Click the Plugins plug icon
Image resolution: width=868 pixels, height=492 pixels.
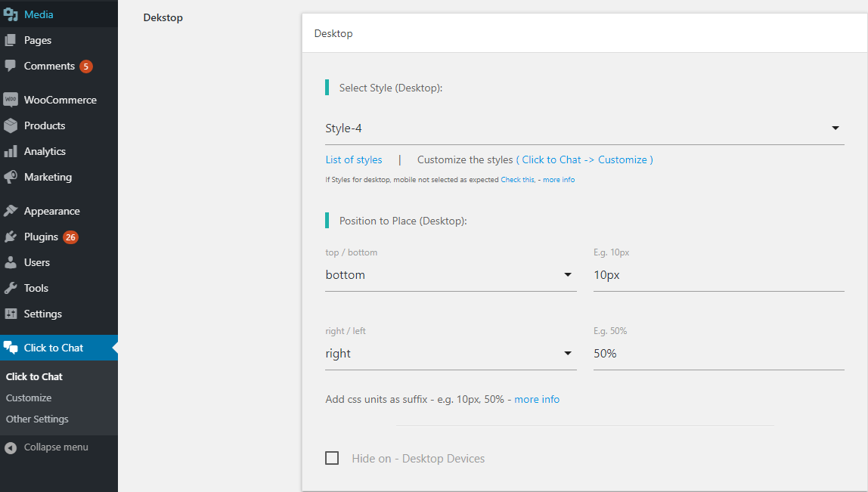click(11, 237)
